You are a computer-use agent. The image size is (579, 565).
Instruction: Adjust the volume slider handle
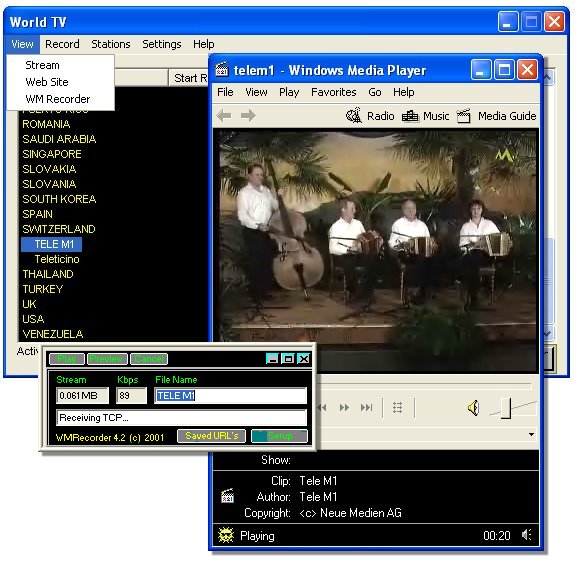(506, 408)
